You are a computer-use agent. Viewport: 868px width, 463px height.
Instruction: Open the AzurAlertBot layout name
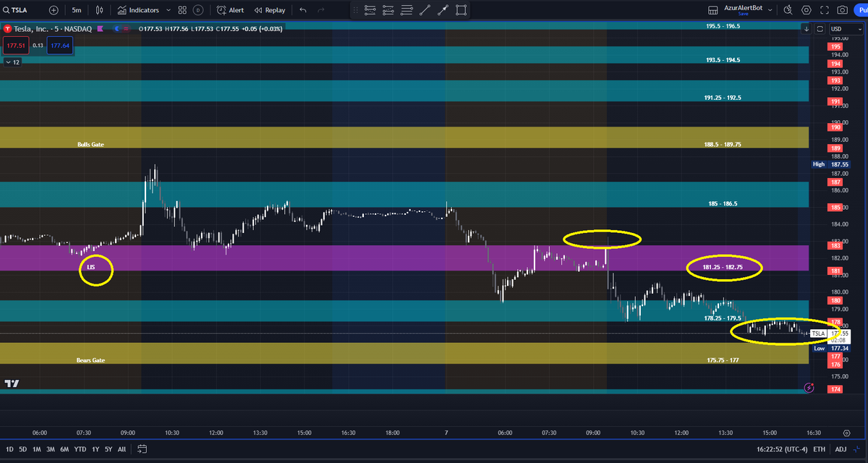744,8
